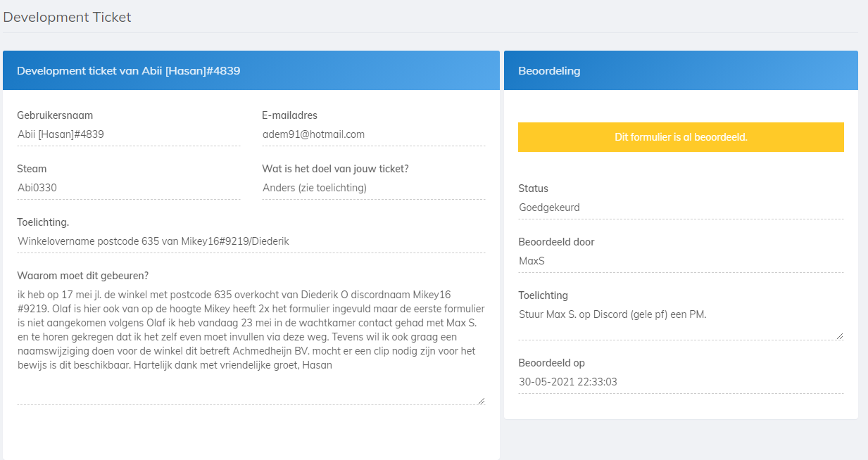The width and height of the screenshot is (868, 460).
Task: Open the ticket purpose field 'Anders (zie toelichting)'
Action: tap(373, 188)
